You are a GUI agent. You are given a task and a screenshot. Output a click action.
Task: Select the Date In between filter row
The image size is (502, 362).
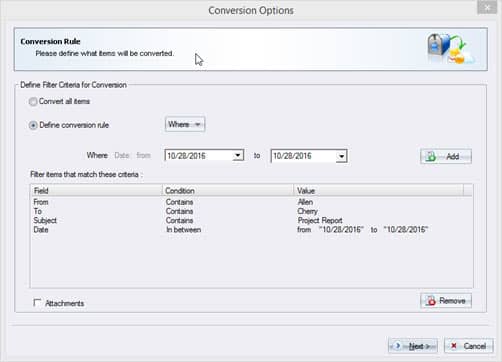251,230
